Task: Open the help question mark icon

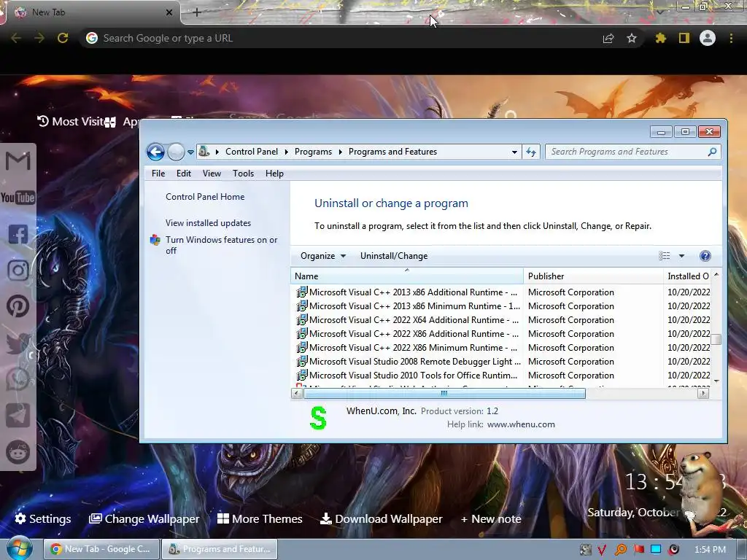Action: (x=705, y=256)
